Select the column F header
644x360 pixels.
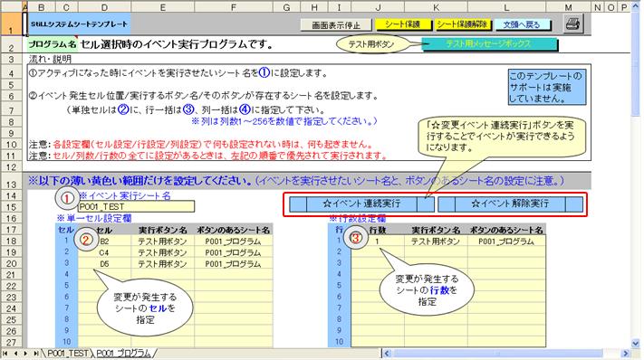234,7
